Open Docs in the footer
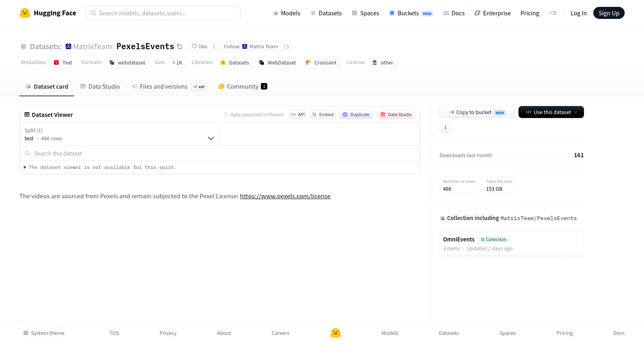The height and width of the screenshot is (347, 644). pyautogui.click(x=619, y=333)
